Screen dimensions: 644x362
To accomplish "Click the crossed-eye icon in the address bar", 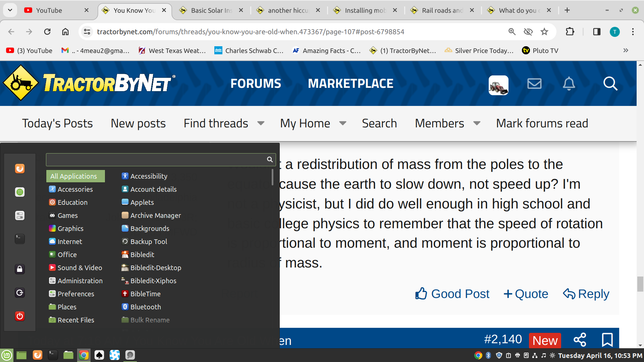I will (528, 32).
